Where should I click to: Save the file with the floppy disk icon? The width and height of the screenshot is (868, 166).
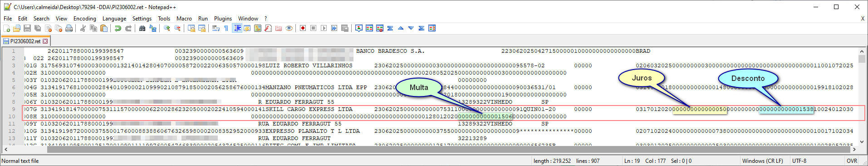pyautogui.click(x=27, y=28)
